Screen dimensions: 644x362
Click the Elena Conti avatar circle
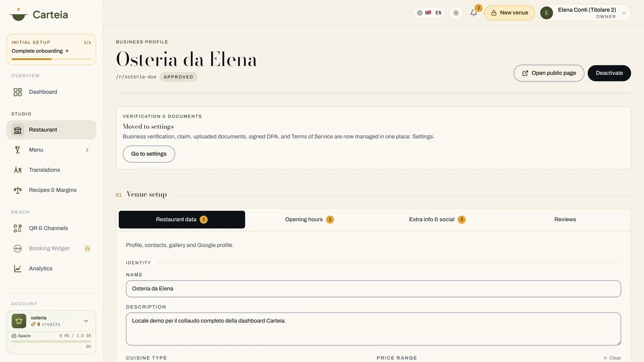[x=546, y=13]
